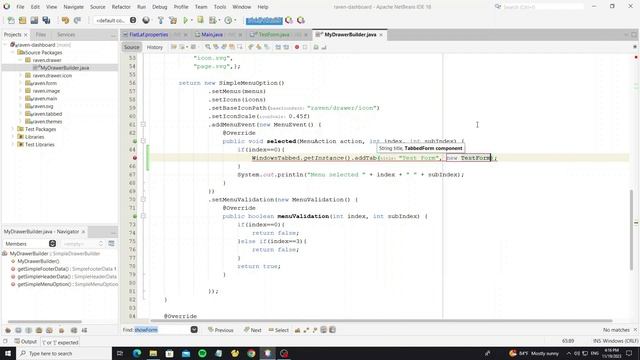
Task: Click the New File toolbar icon
Action: pos(11,20)
